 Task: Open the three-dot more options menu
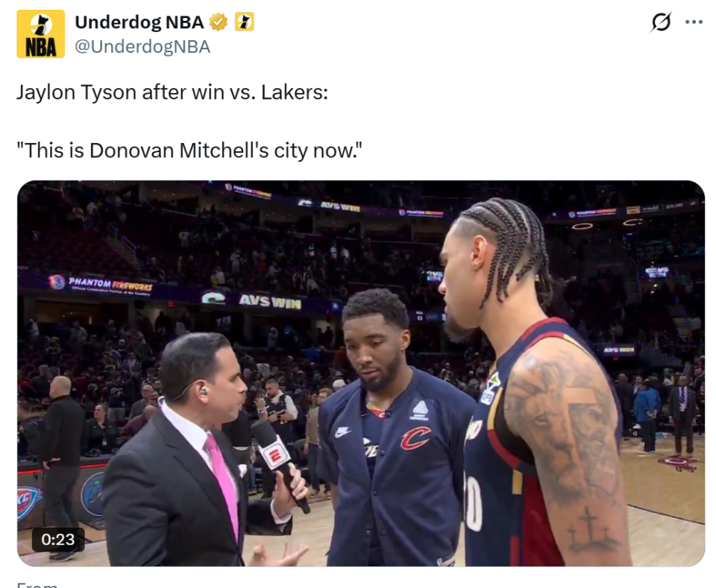tap(694, 22)
